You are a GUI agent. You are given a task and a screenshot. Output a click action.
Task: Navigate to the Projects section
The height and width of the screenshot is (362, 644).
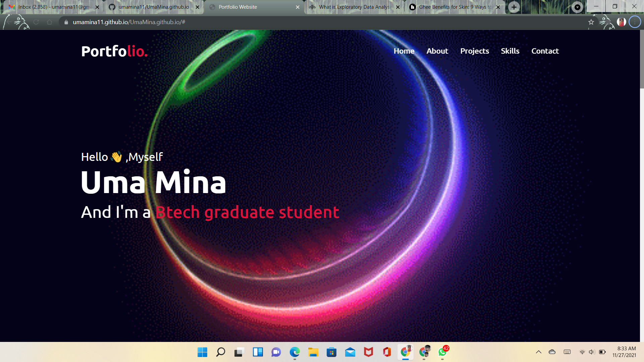(475, 51)
